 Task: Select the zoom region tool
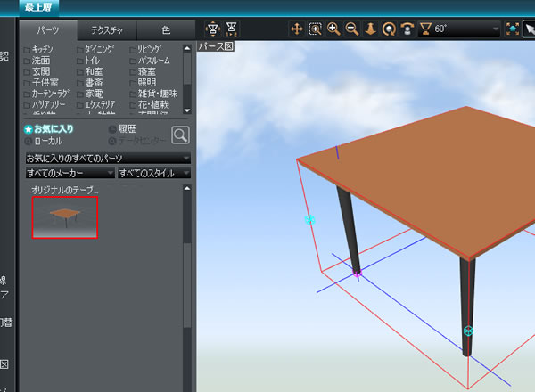(316, 29)
